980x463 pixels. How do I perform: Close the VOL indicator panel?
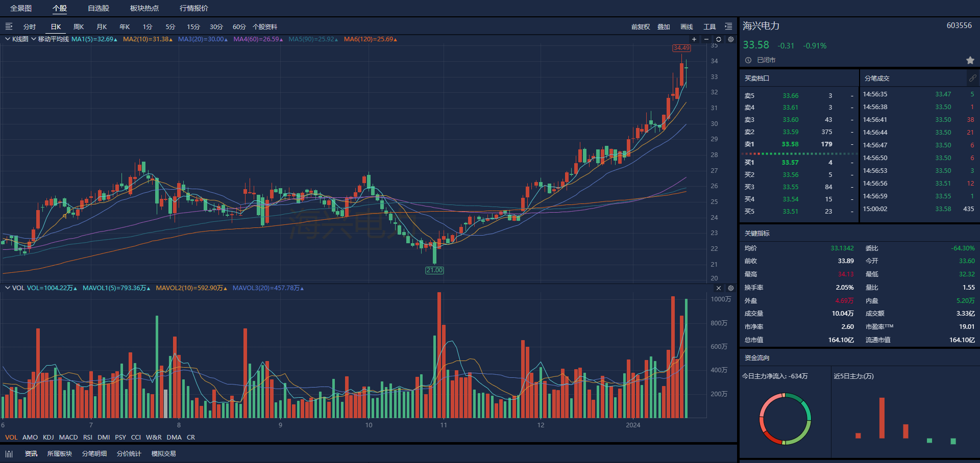click(x=719, y=288)
